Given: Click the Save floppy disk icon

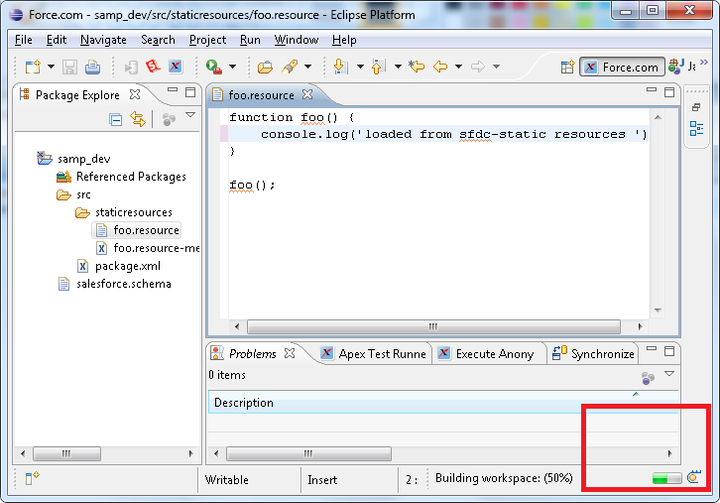Looking at the screenshot, I should point(70,67).
